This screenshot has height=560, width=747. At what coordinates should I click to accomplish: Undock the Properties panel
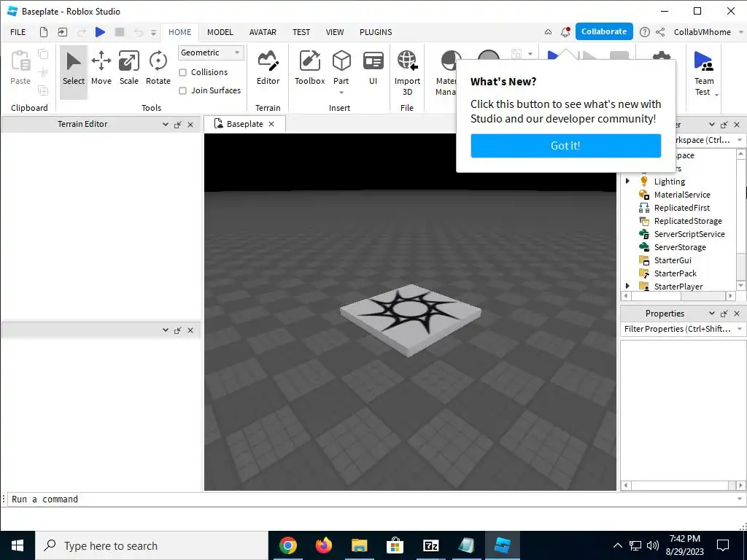(724, 314)
